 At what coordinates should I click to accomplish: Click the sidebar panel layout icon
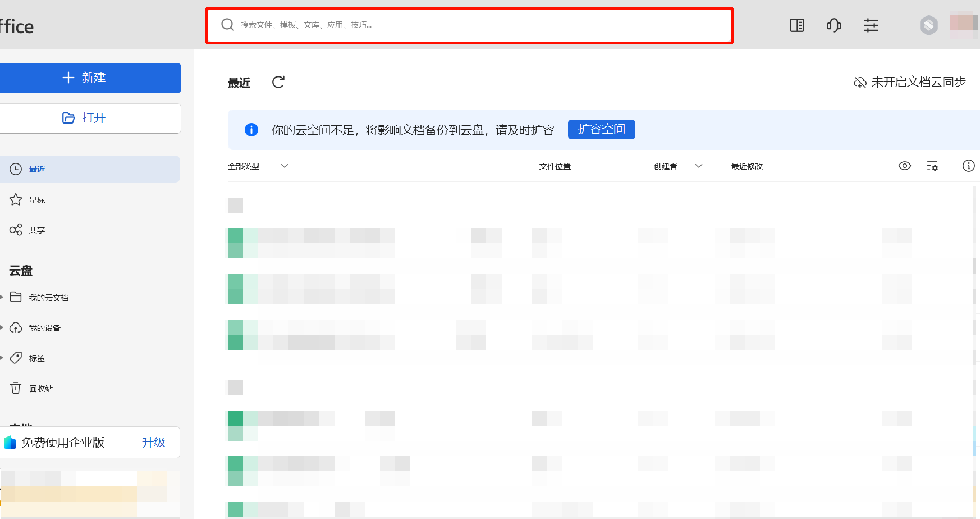(x=796, y=25)
